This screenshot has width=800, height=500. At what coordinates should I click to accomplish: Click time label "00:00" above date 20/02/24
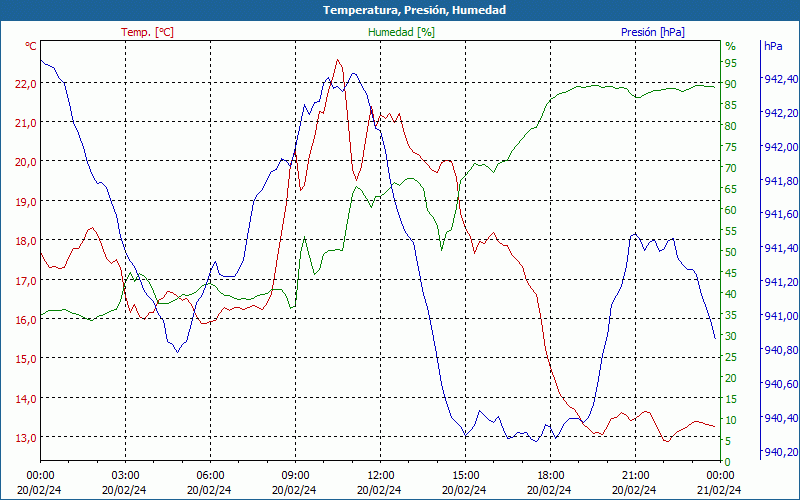pos(40,476)
